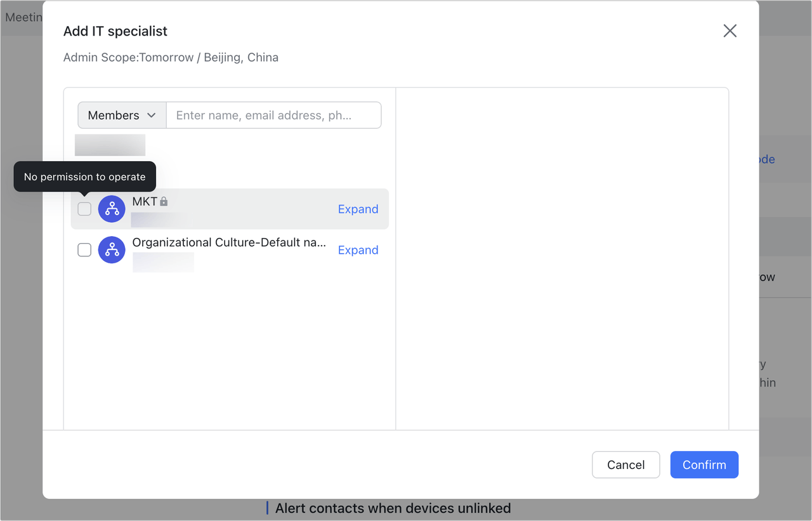The width and height of the screenshot is (812, 521).
Task: Cancel adding an IT specialist
Action: [625, 465]
